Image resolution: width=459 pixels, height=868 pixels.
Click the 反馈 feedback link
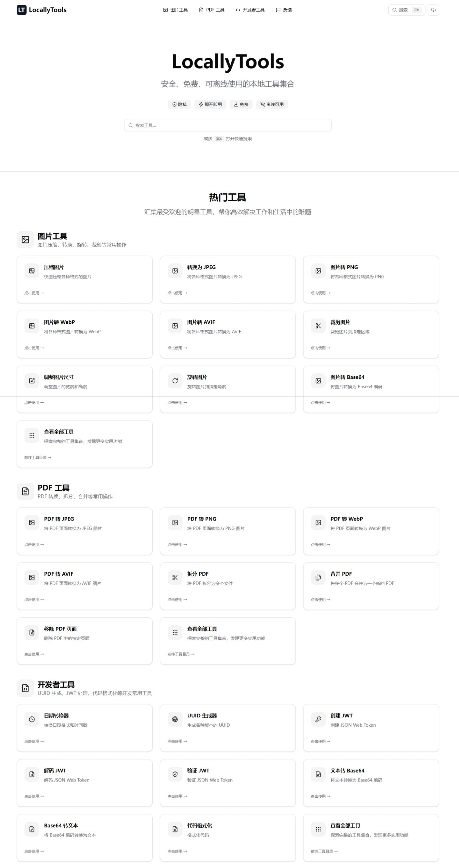pyautogui.click(x=284, y=10)
